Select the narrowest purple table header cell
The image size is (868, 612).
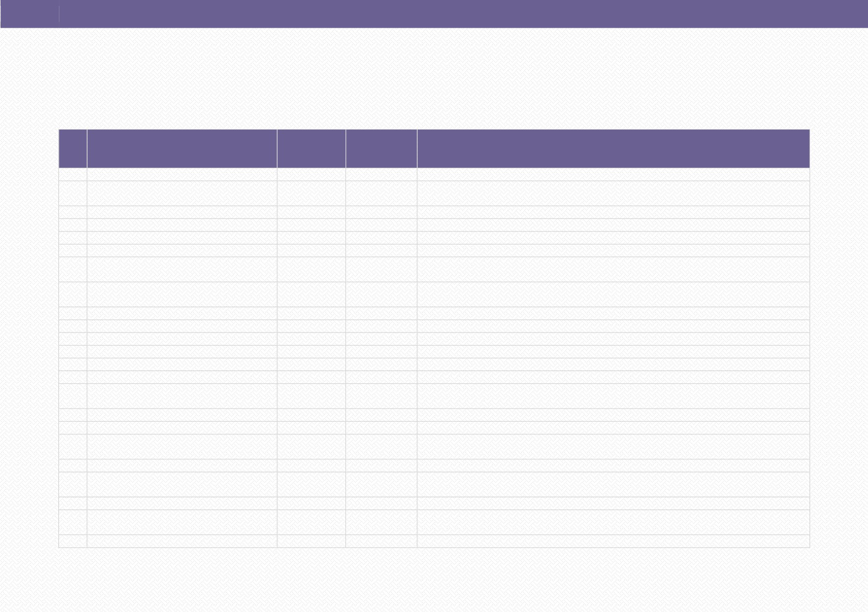click(73, 148)
